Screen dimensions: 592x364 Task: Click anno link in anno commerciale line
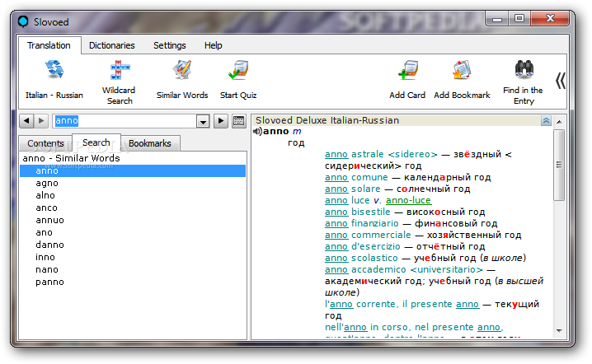click(x=336, y=235)
